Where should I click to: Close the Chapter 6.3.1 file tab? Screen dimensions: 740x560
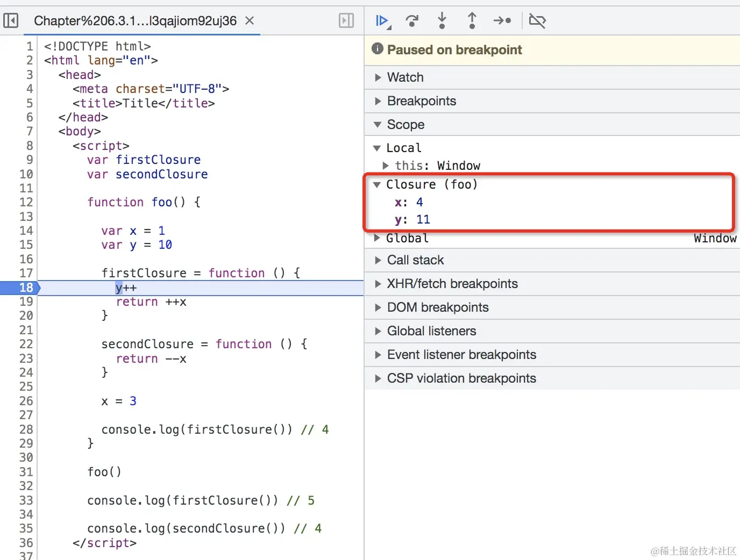250,21
